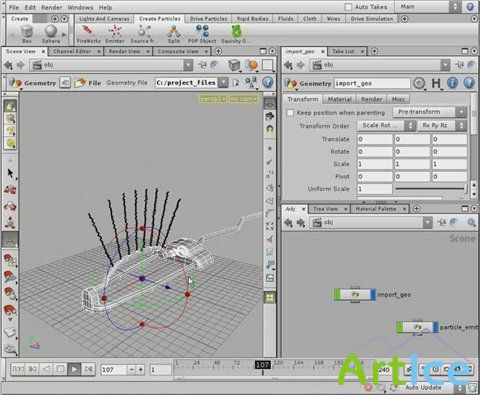Go back in Scene View path history

click(9, 65)
